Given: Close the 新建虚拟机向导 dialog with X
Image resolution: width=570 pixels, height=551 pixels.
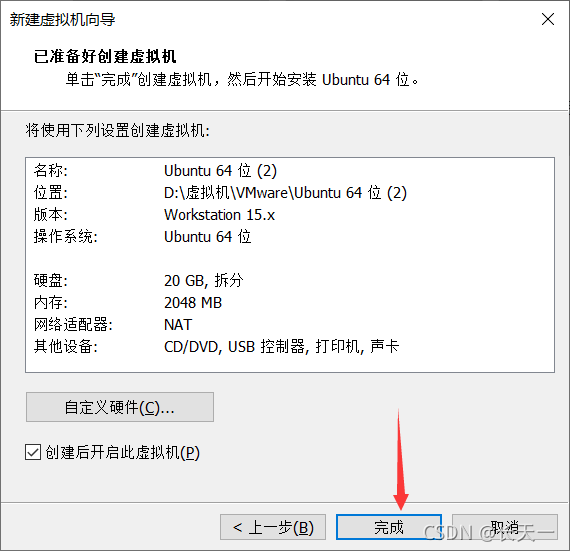Looking at the screenshot, I should coord(547,19).
